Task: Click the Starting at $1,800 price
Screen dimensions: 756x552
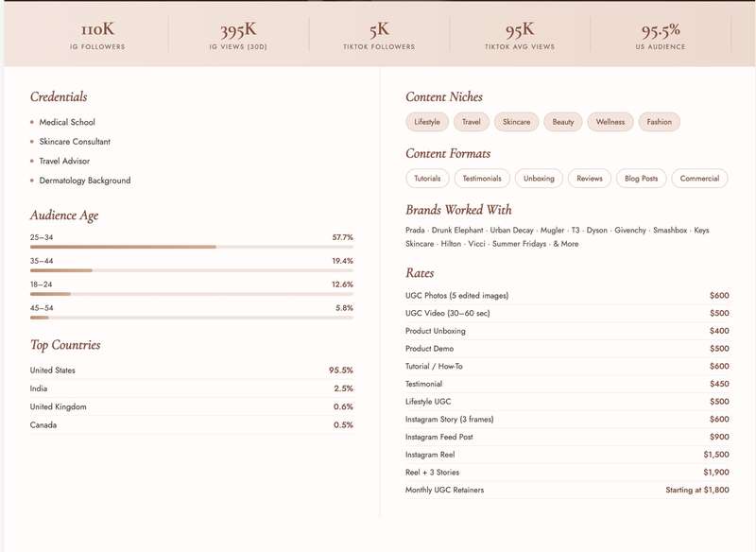Action: pyautogui.click(x=697, y=490)
